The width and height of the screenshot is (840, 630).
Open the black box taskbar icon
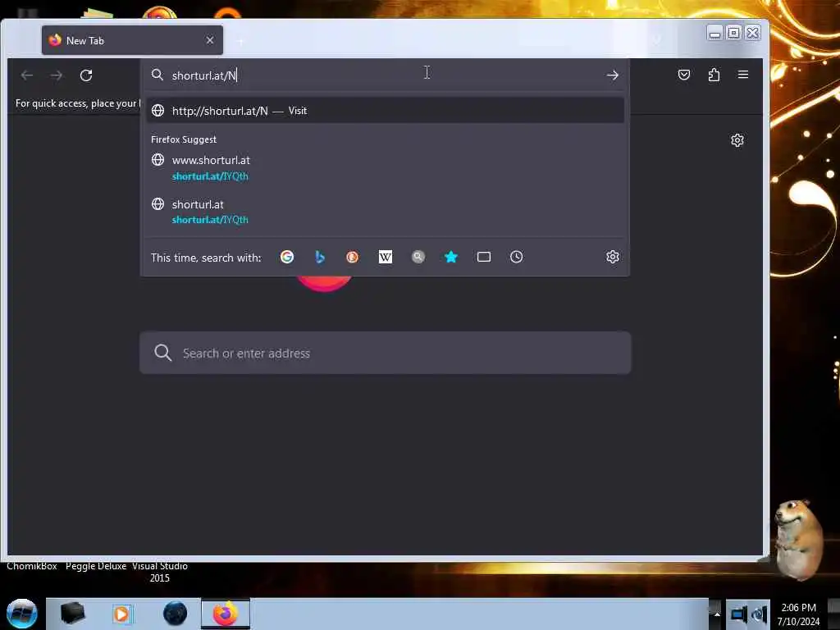click(x=73, y=614)
